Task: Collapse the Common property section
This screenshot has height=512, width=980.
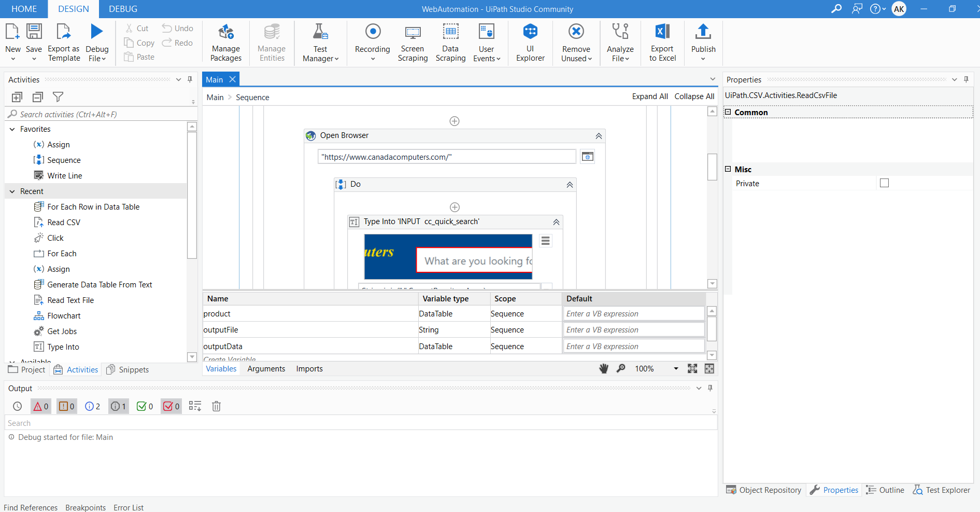Action: click(728, 112)
